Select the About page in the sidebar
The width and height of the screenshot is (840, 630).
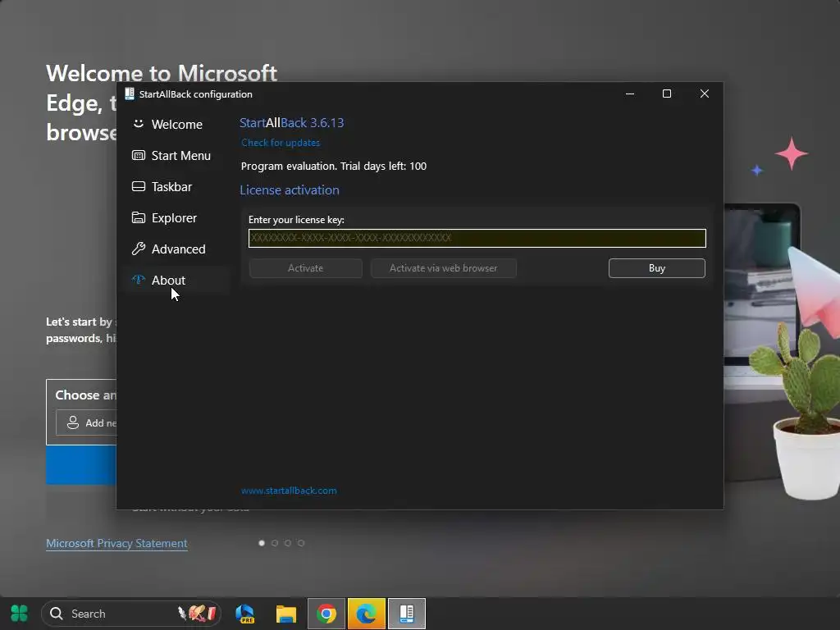pos(177,280)
